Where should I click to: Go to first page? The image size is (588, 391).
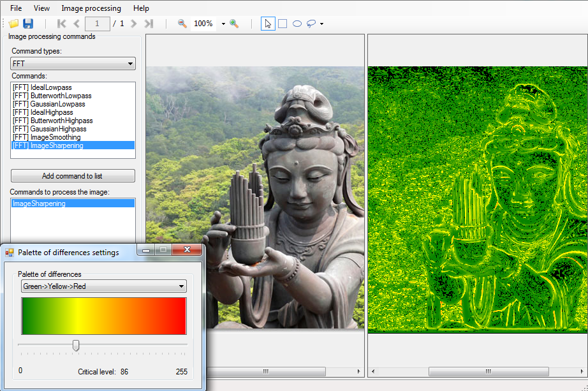[61, 24]
